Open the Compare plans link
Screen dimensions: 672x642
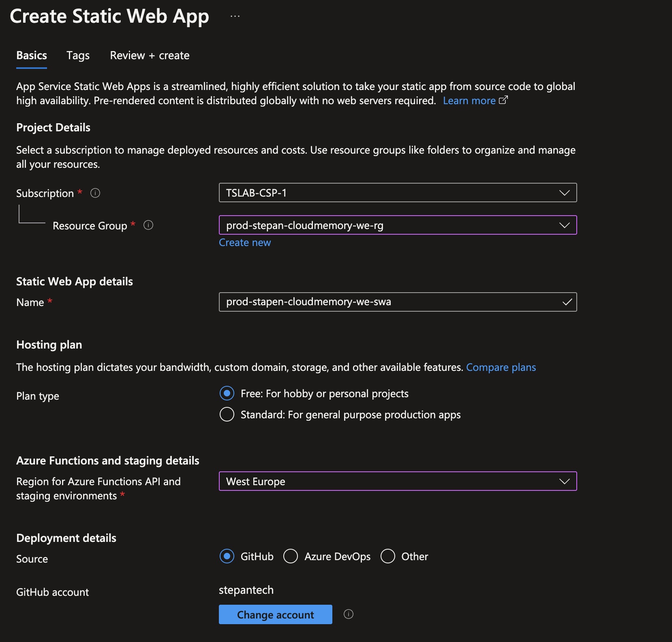[501, 367]
